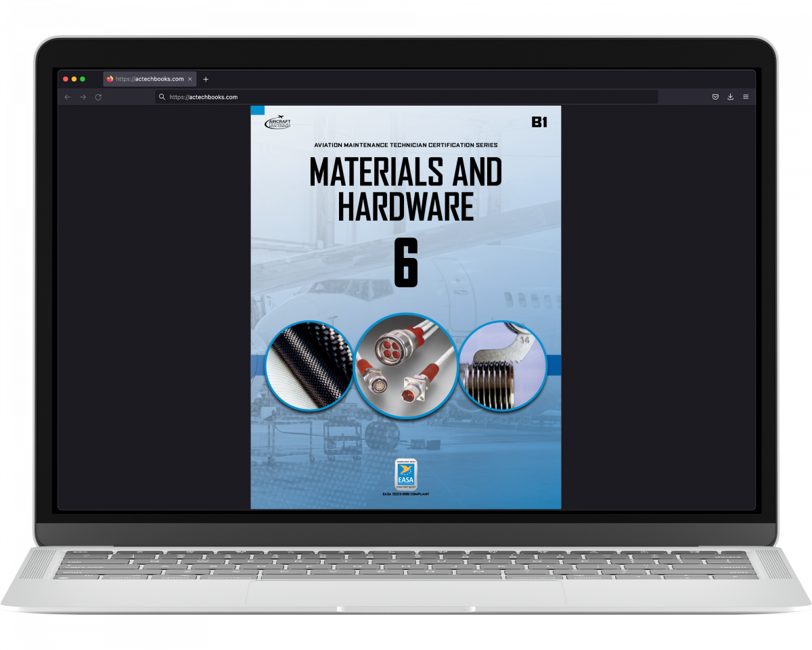The width and height of the screenshot is (812, 650).
Task: Click the 'EASA 2023-989 COMPLIANT' text
Action: pyautogui.click(x=406, y=494)
